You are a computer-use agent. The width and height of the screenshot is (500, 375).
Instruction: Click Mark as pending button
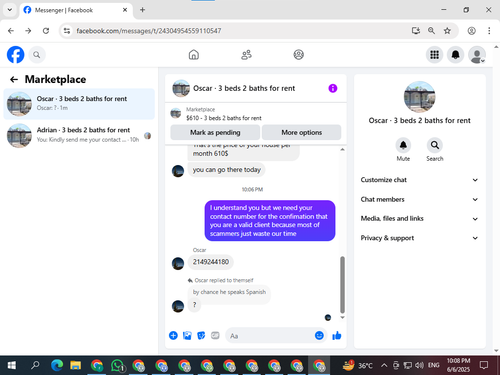point(215,132)
